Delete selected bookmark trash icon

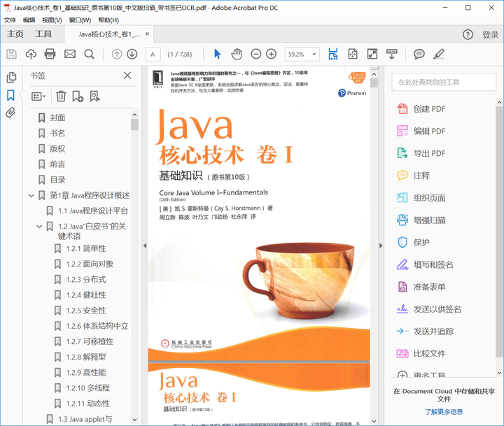(61, 96)
